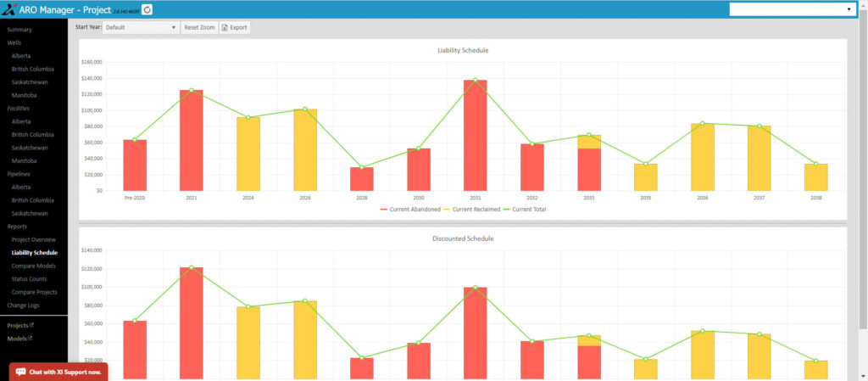This screenshot has width=868, height=381.
Task: Click the page vertical scrollbar
Action: [x=864, y=171]
